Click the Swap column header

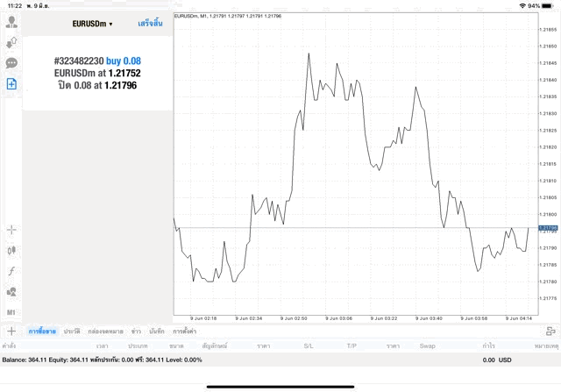tap(427, 346)
